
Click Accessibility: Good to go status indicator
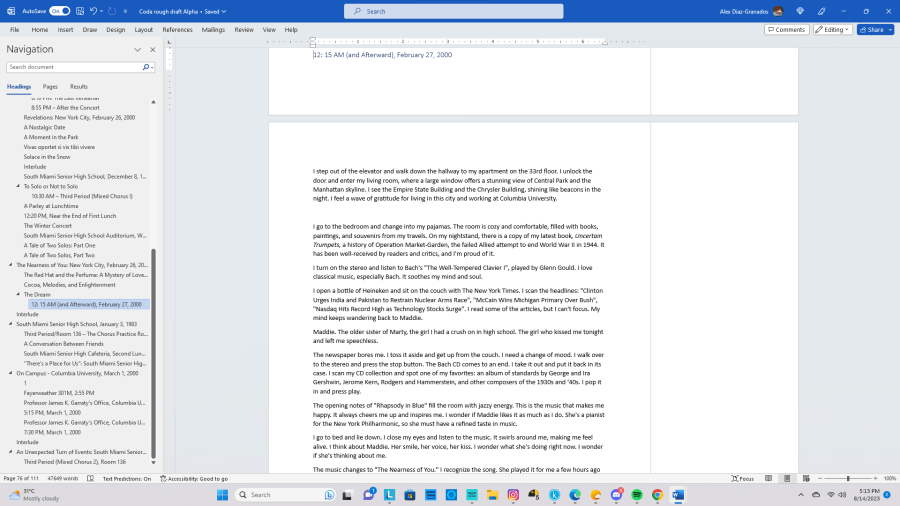(194, 479)
